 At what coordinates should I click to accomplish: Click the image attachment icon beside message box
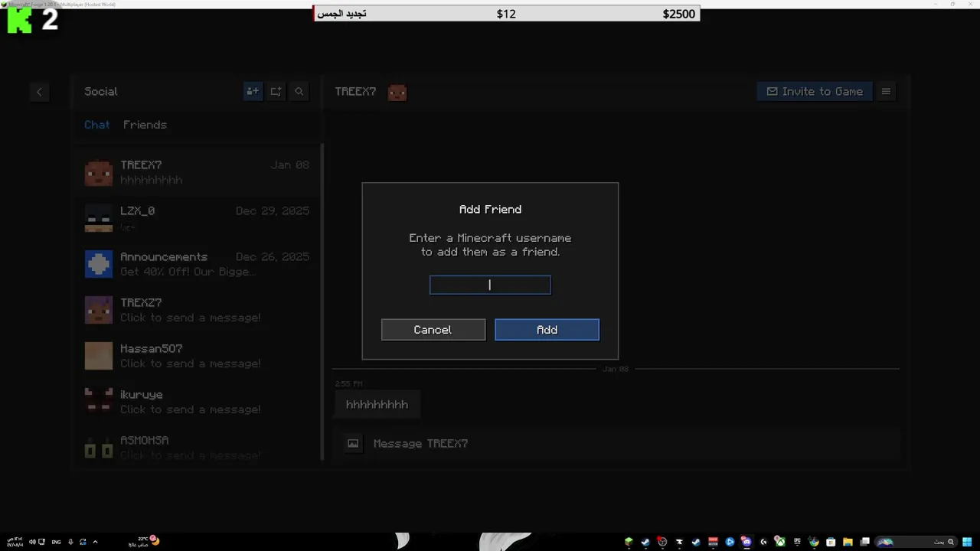(353, 443)
